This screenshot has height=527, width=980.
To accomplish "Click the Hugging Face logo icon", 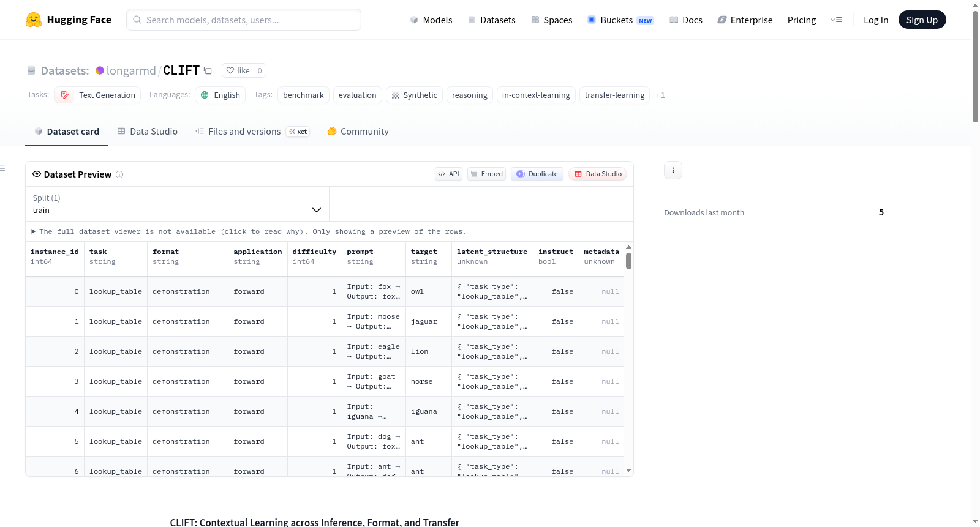I will (x=34, y=20).
